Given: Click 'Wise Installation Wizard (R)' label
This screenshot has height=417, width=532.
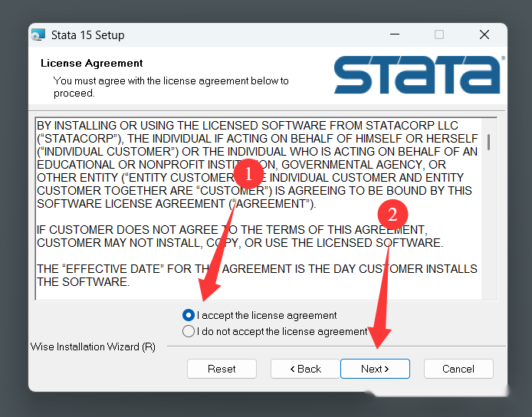Looking at the screenshot, I should click(x=93, y=346).
